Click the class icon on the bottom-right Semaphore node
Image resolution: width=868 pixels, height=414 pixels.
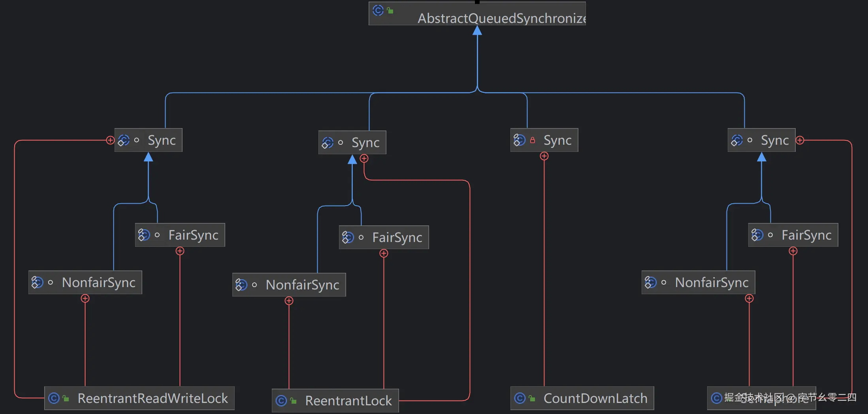[x=716, y=398]
